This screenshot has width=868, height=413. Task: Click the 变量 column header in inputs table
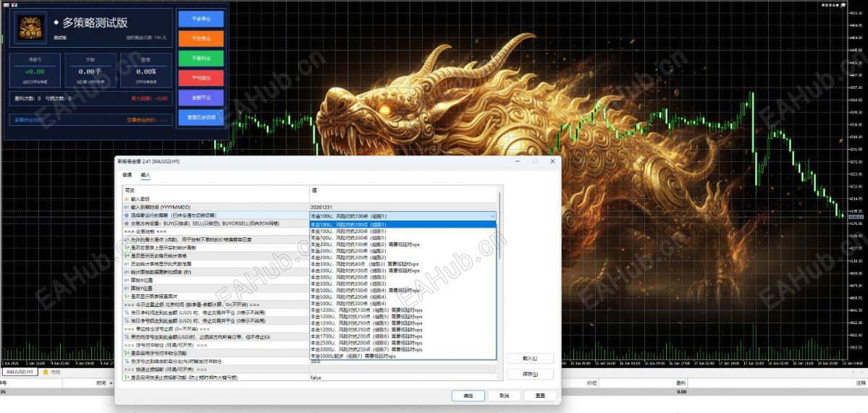click(215, 190)
